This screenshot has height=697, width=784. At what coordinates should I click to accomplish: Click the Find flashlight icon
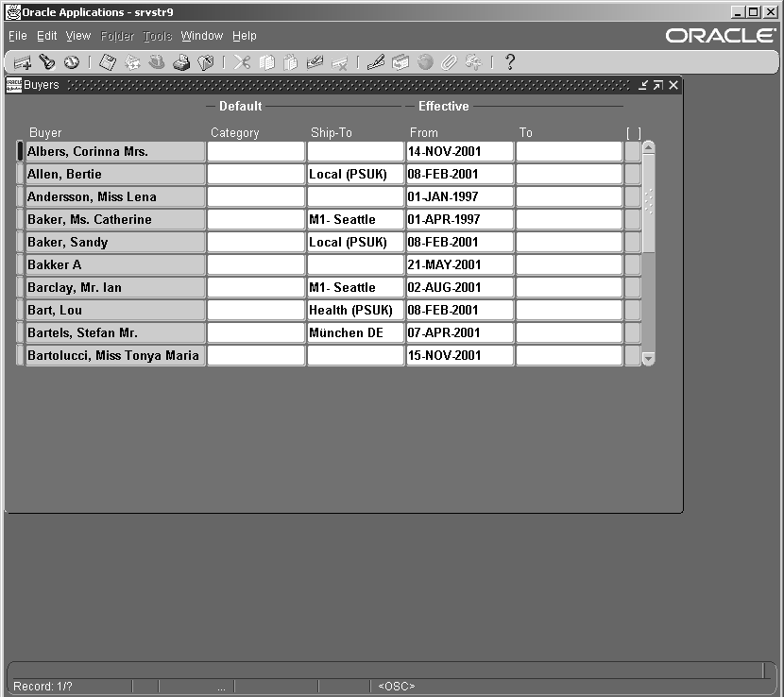click(x=47, y=62)
